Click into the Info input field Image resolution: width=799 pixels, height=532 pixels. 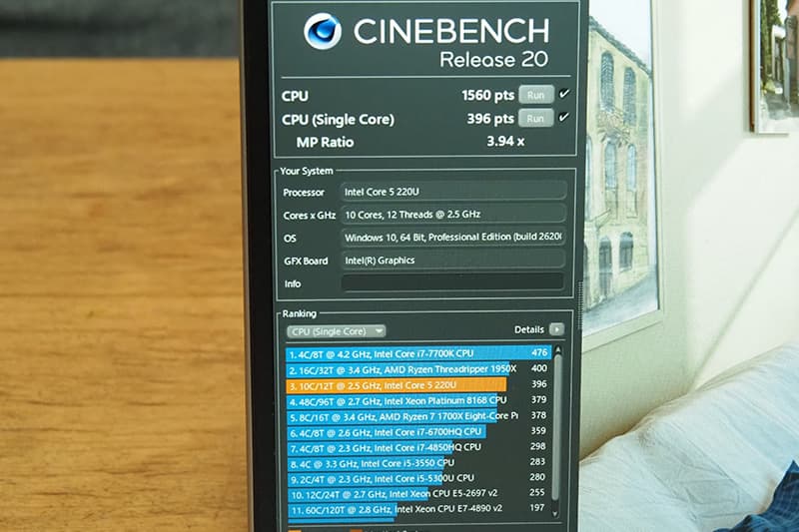pyautogui.click(x=452, y=282)
